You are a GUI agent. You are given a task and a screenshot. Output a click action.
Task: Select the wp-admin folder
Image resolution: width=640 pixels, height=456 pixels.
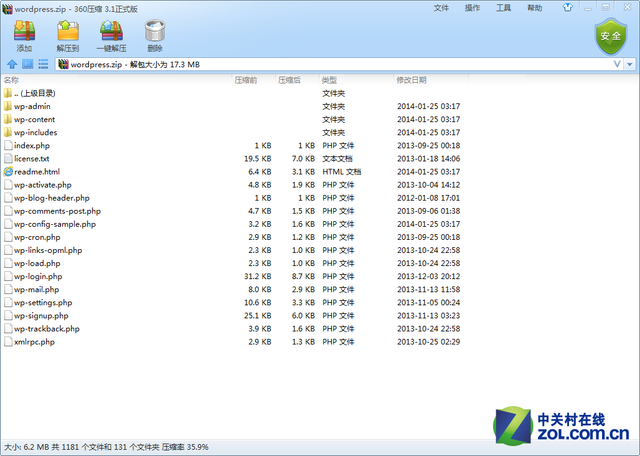pyautogui.click(x=32, y=106)
